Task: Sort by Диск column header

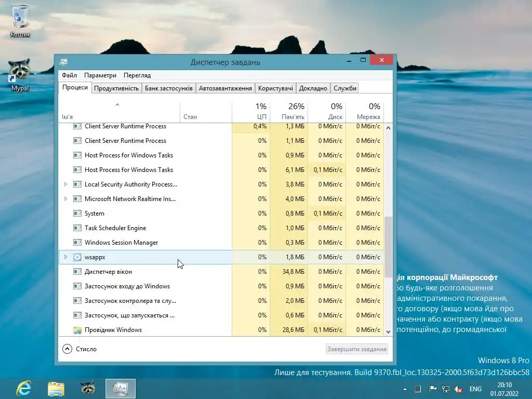Action: [327, 112]
